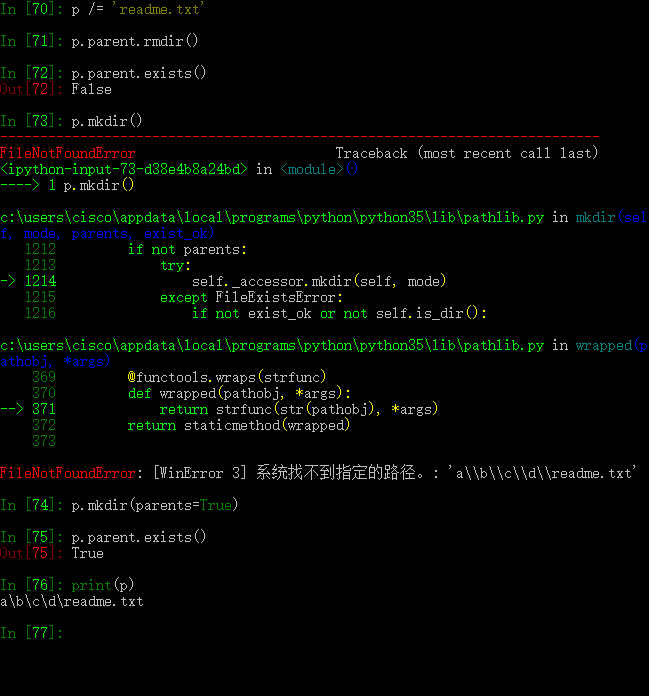Image resolution: width=649 pixels, height=696 pixels.
Task: Click the empty In [77] prompt
Action: pos(31,633)
